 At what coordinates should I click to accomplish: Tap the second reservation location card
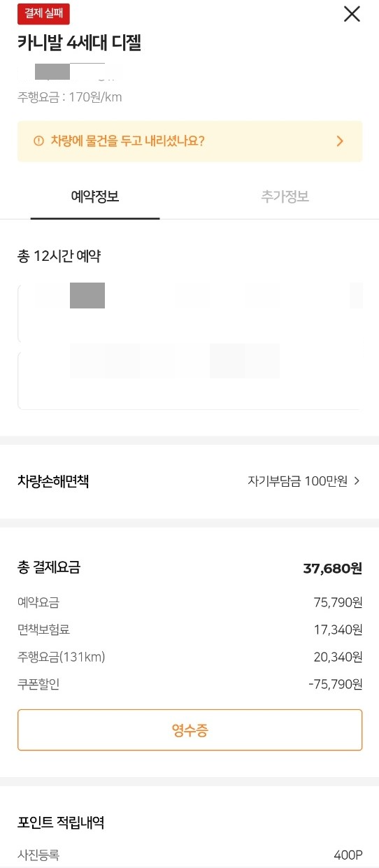(189, 380)
